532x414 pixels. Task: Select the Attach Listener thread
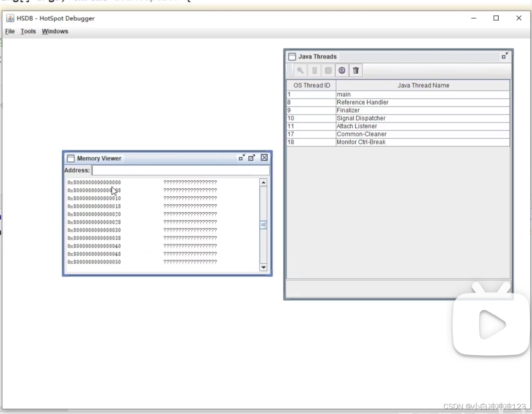pyautogui.click(x=398, y=126)
